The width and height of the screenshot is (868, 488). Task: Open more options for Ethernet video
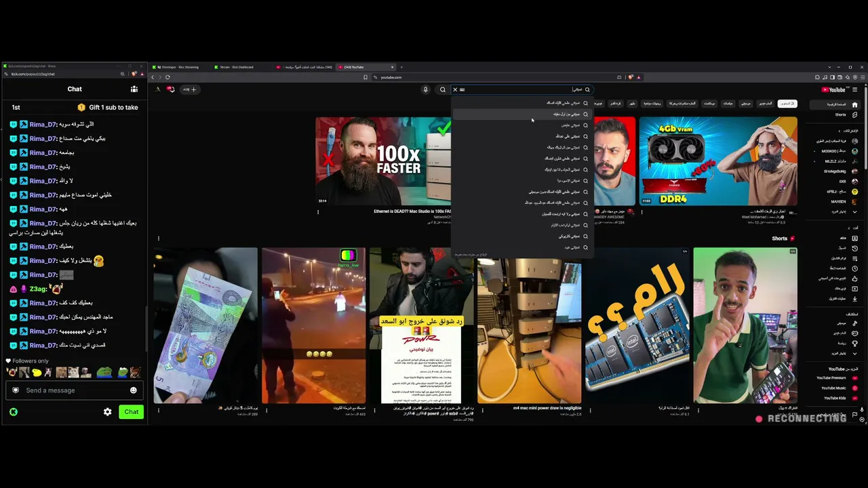[x=318, y=211]
